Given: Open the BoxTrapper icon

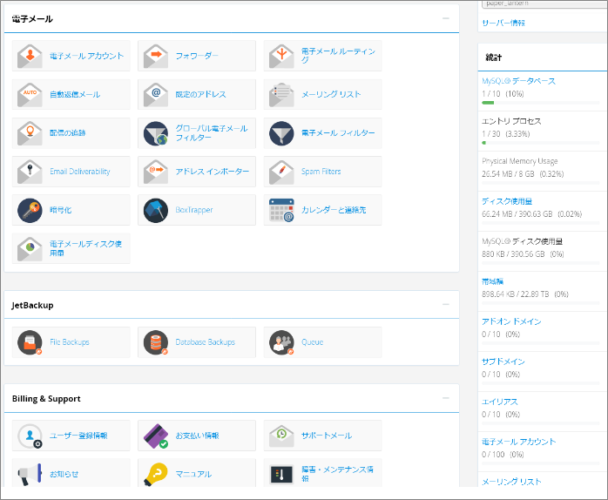Looking at the screenshot, I should (x=156, y=210).
